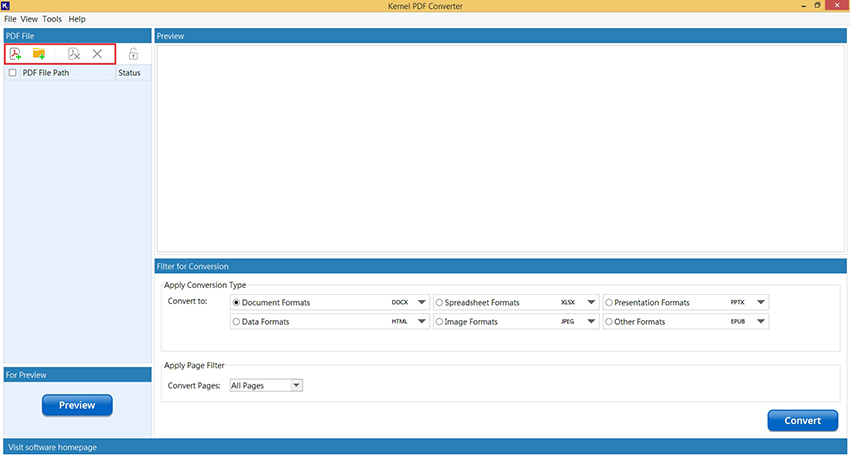Open the JPEG image format dropdown
The height and width of the screenshot is (457, 850).
[591, 321]
